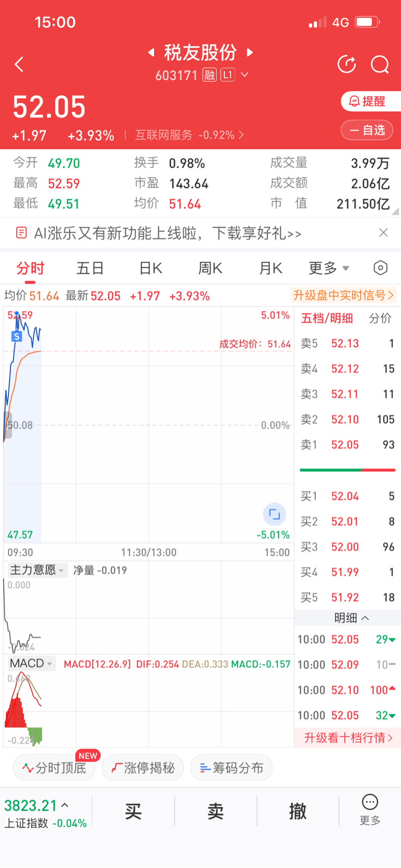Open 提醒 alert button

tap(371, 101)
